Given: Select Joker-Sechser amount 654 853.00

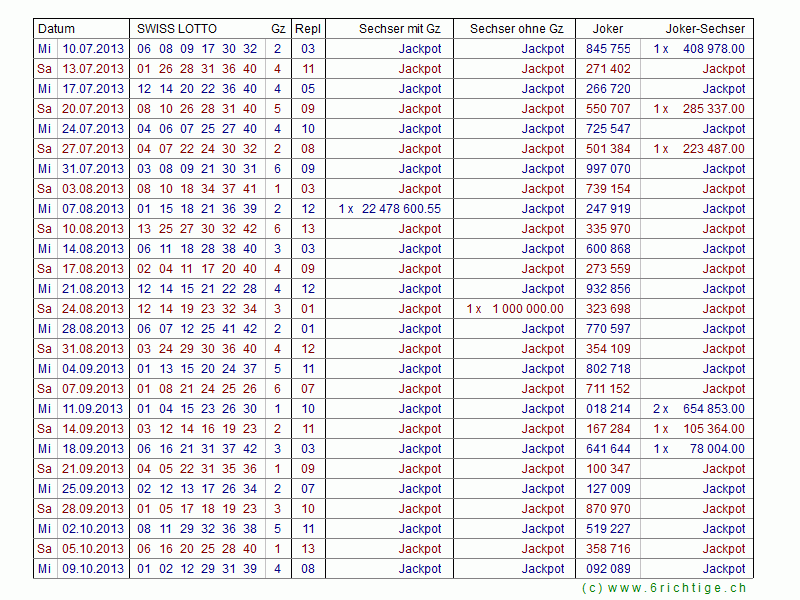Looking at the screenshot, I should coord(712,409).
